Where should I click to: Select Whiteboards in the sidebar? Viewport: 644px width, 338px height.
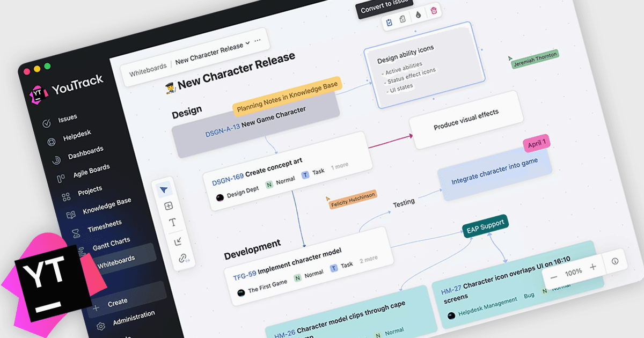click(x=116, y=261)
